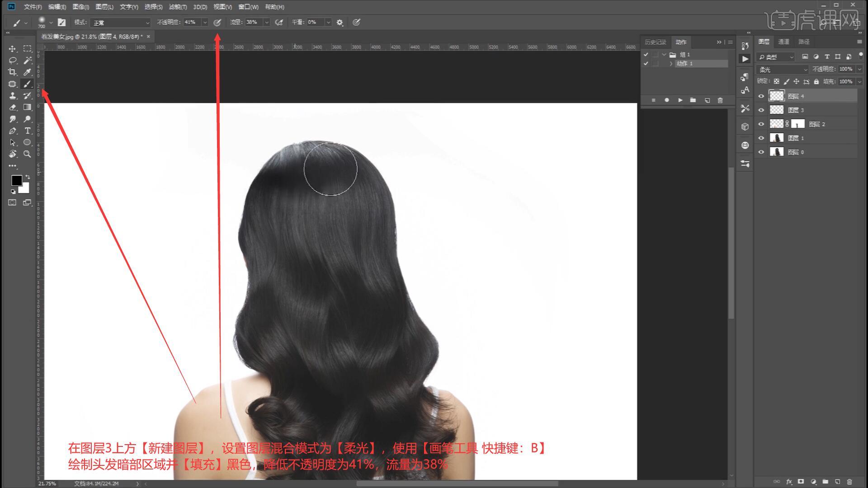Change screen mode icon
This screenshot has height=488, width=868.
[27, 202]
